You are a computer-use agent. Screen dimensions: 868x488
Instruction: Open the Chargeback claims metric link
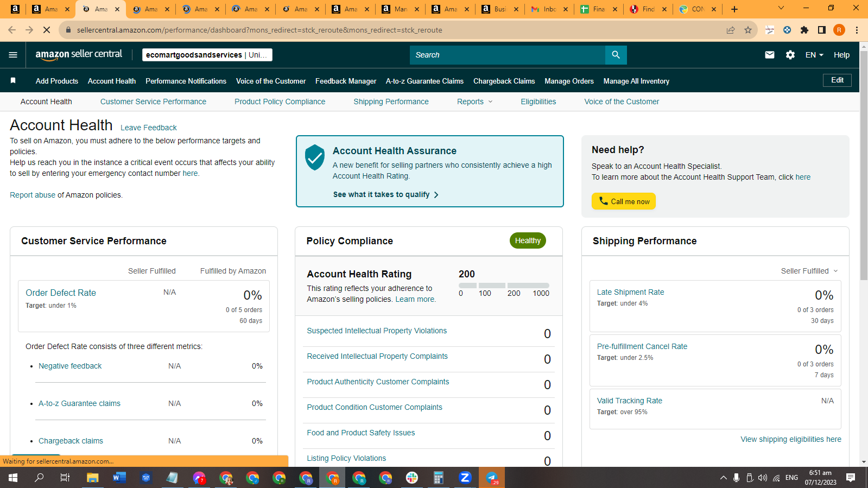click(71, 441)
